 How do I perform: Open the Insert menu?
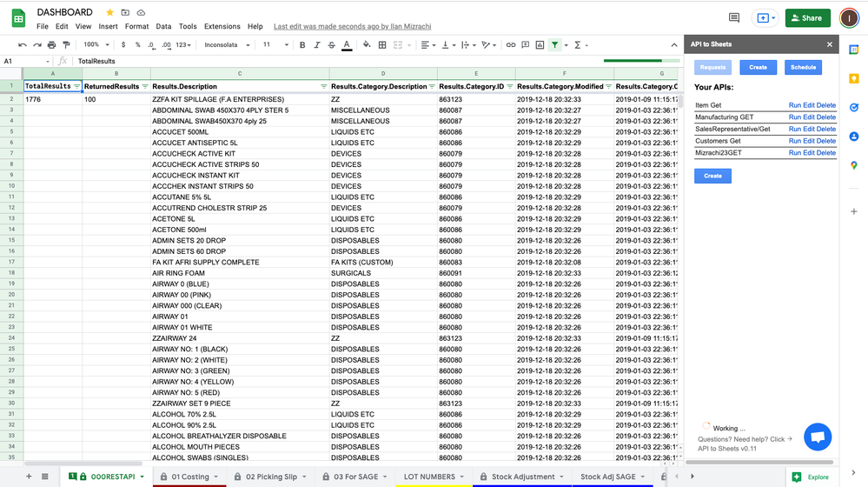tap(108, 26)
